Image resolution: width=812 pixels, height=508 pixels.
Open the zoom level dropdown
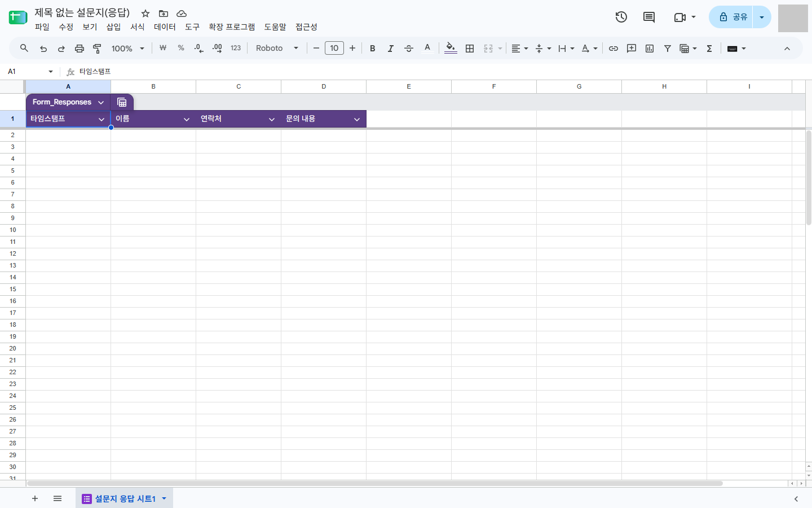click(x=128, y=49)
